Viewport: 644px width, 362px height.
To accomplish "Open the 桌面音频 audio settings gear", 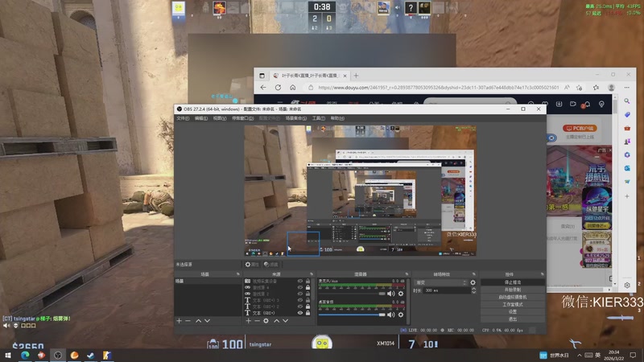I will 401,315.
